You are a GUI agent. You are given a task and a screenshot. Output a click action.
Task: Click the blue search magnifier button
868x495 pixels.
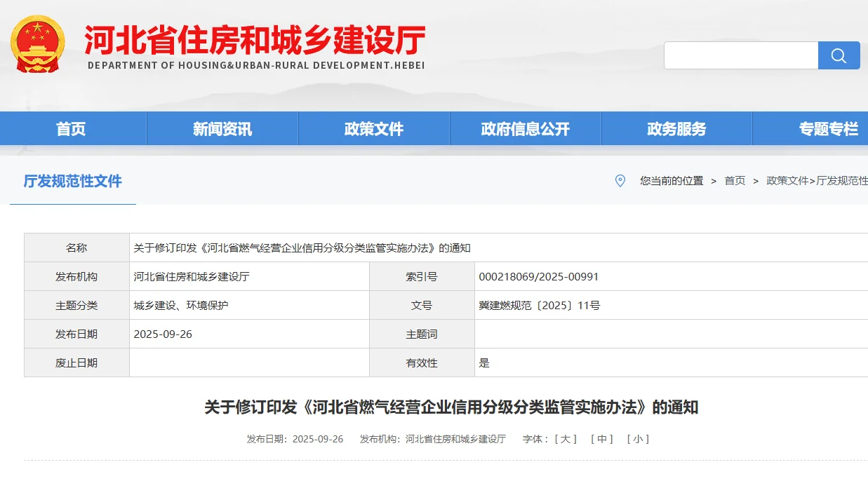[x=839, y=55]
